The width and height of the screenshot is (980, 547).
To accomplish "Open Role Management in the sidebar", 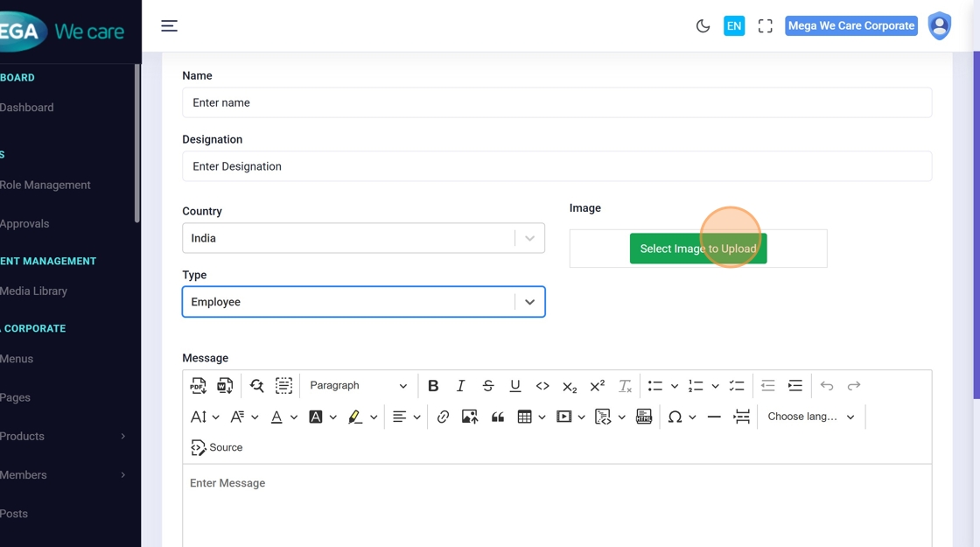I will pos(45,185).
